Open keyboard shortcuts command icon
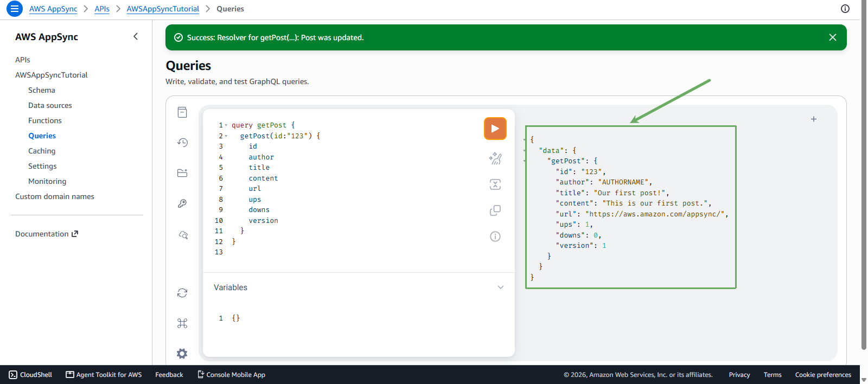 pos(182,323)
